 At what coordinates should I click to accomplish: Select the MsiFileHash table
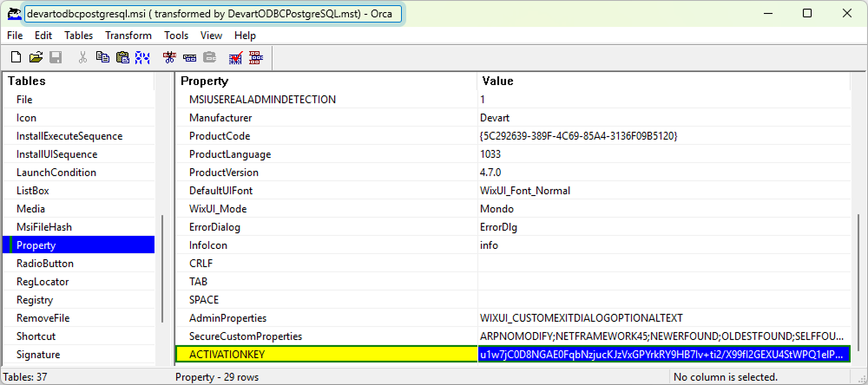79,227
